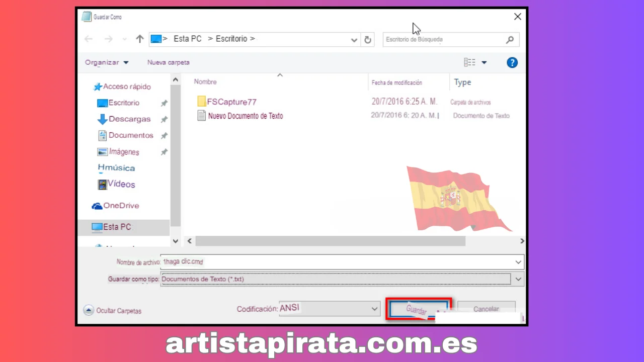Image resolution: width=644 pixels, height=362 pixels.
Task: Select the OneDrive entry in sidebar
Action: click(121, 206)
